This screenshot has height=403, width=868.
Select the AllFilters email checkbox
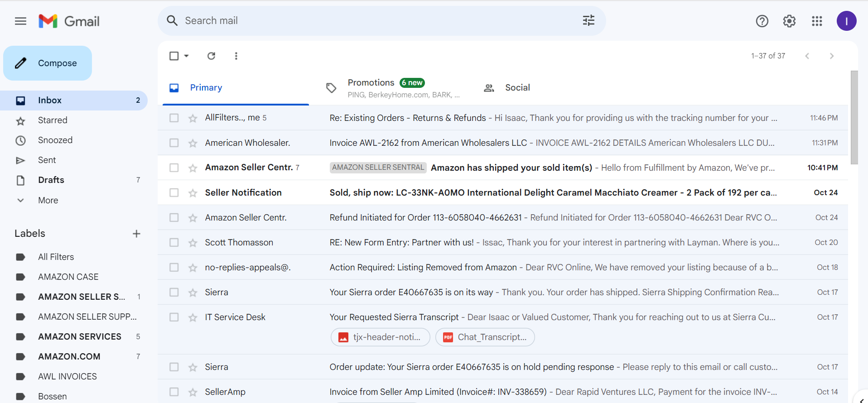(x=174, y=118)
